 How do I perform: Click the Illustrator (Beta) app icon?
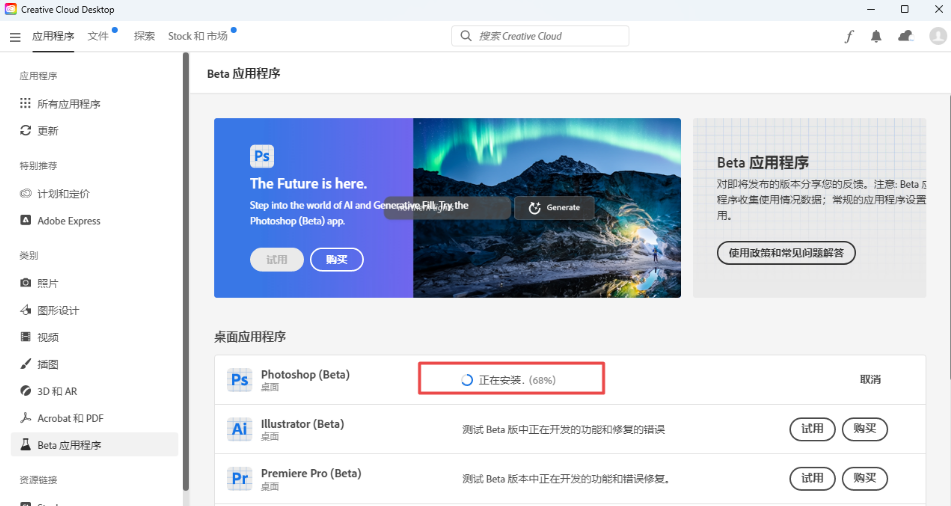(x=239, y=429)
